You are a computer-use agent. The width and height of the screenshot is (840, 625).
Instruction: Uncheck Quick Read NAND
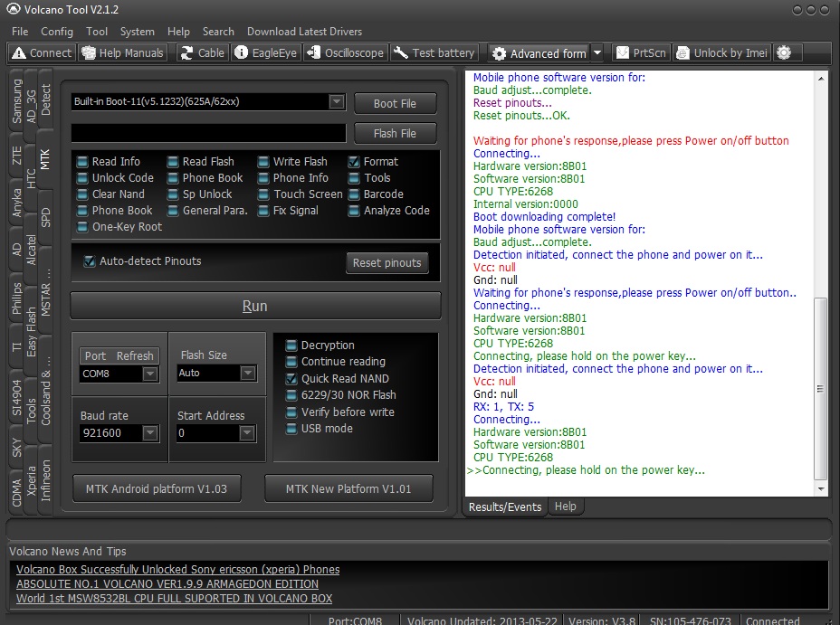point(291,379)
